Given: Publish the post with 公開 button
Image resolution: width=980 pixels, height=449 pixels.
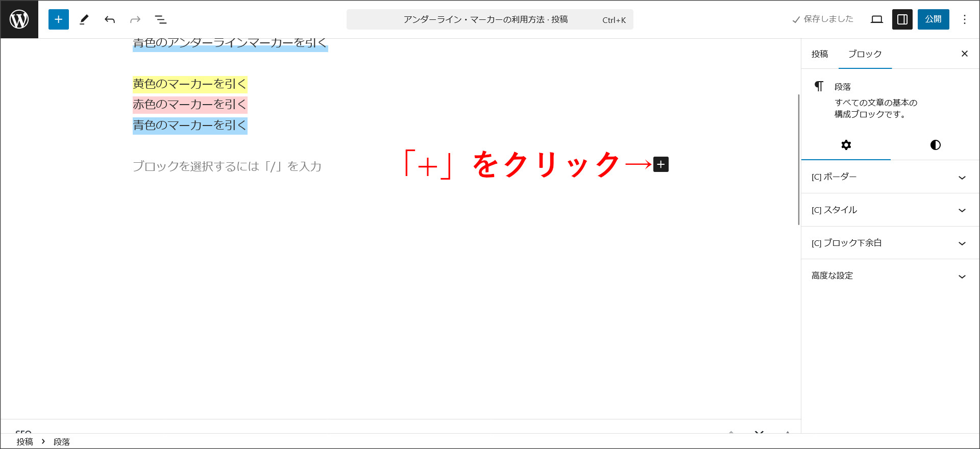Looking at the screenshot, I should [934, 19].
